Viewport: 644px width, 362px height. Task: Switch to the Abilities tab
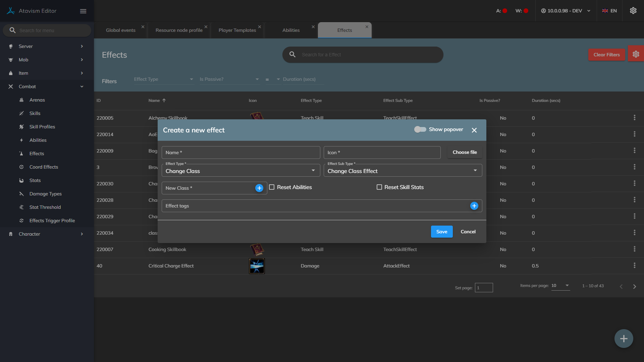[x=291, y=30]
